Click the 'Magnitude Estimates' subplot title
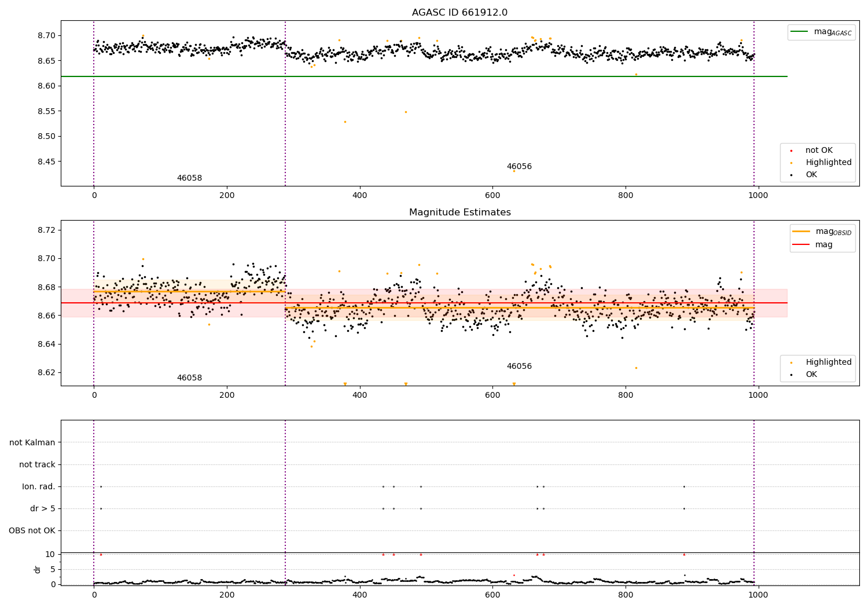 pyautogui.click(x=459, y=213)
